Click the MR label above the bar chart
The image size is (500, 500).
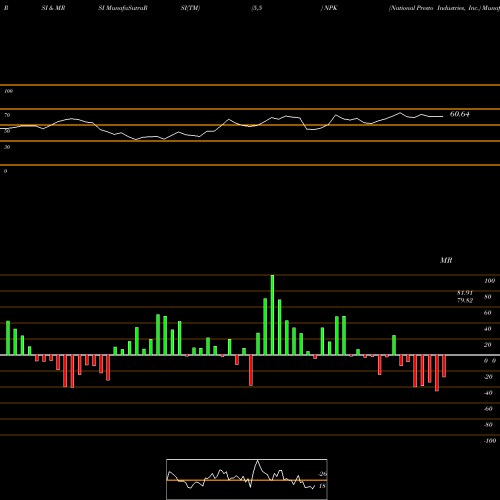[446, 260]
